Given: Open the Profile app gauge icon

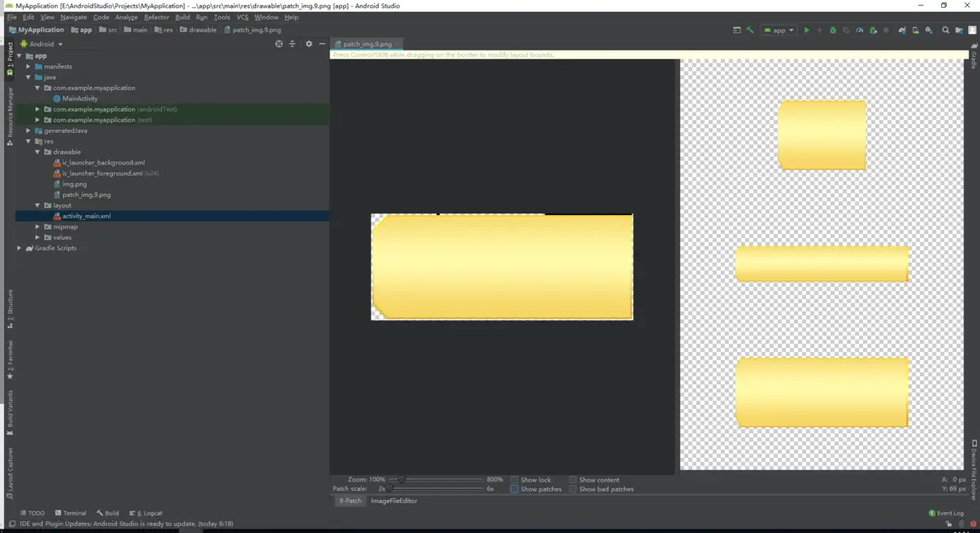Looking at the screenshot, I should 860,30.
